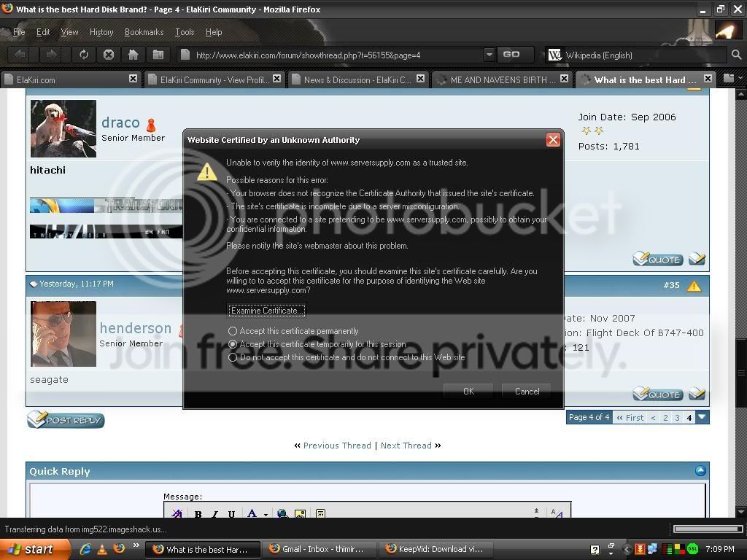
Task: Stop page loading with the X icon
Action: (109, 55)
